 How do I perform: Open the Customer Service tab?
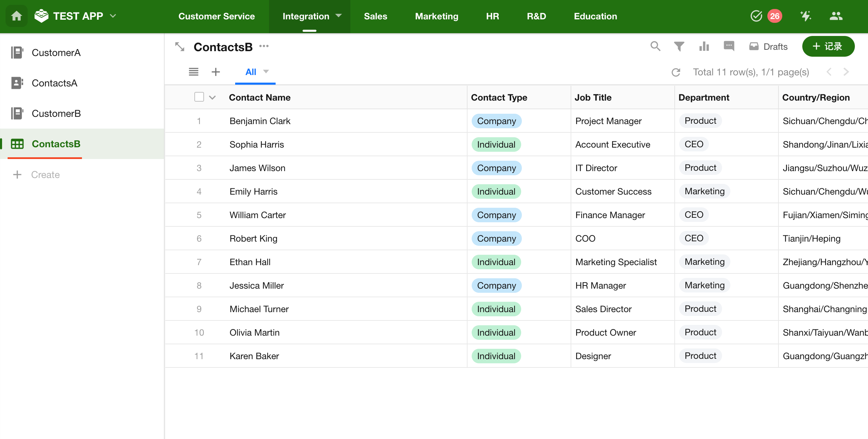click(x=216, y=16)
